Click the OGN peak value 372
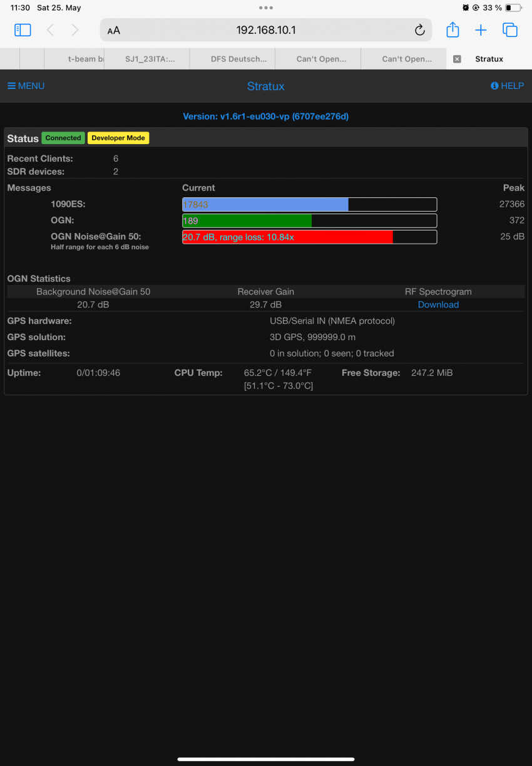The height and width of the screenshot is (766, 532). (x=516, y=220)
